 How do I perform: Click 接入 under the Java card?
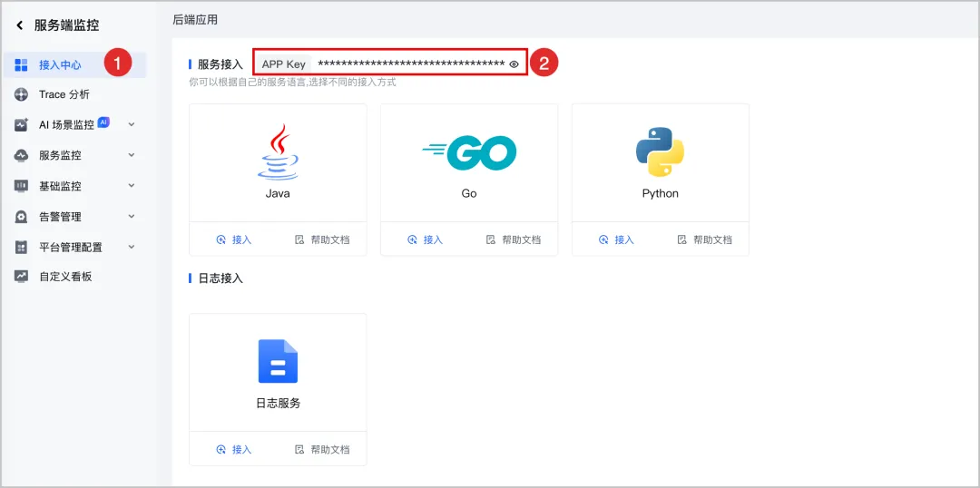pos(234,239)
